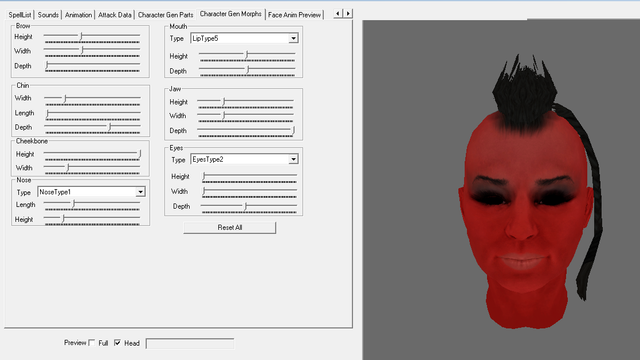Click the Jaw Height slider handle

(x=224, y=102)
